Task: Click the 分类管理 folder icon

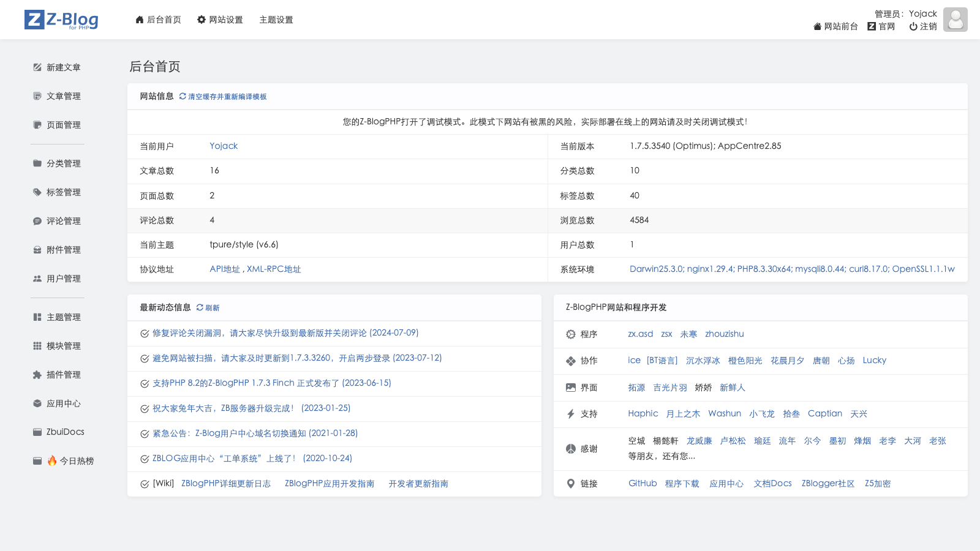Action: (37, 163)
